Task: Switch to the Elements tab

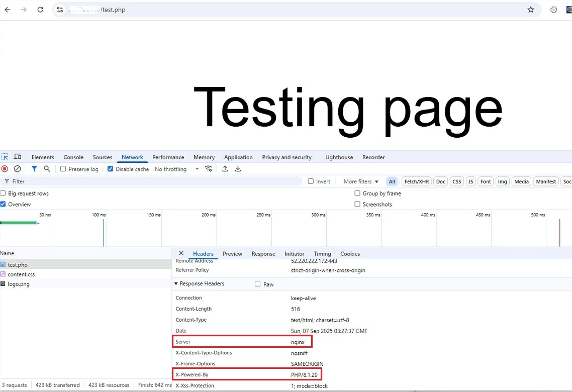Action: coord(43,157)
